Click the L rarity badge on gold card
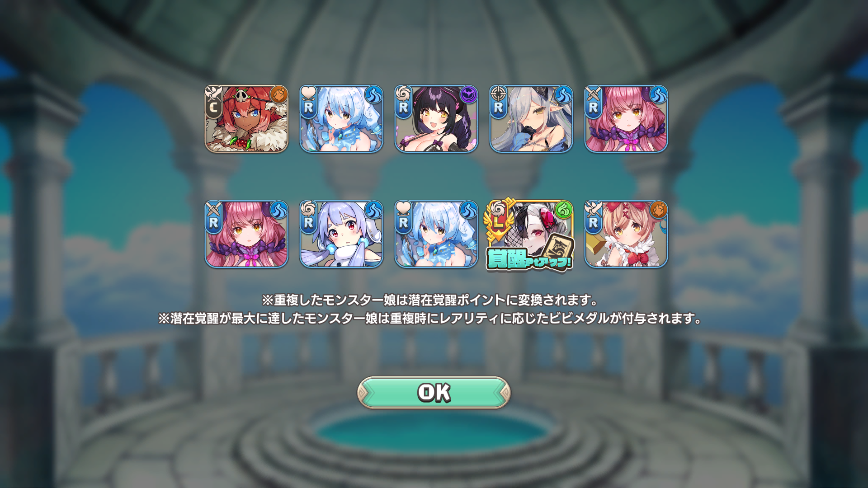Screen dimensions: 868x488 pyautogui.click(x=498, y=222)
